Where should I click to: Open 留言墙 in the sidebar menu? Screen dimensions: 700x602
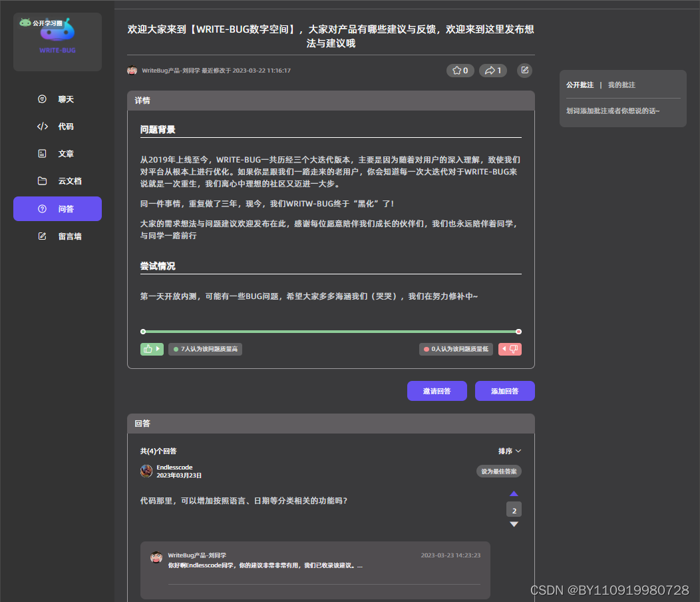[x=58, y=236]
